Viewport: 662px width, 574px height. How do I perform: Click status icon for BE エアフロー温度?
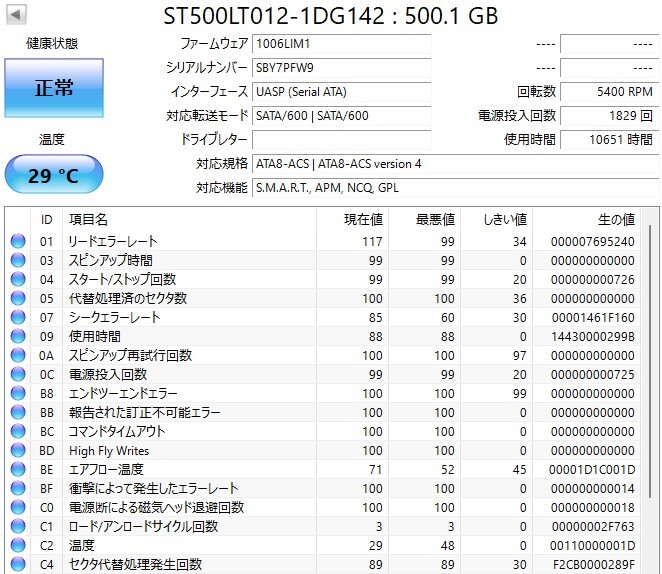tap(18, 469)
